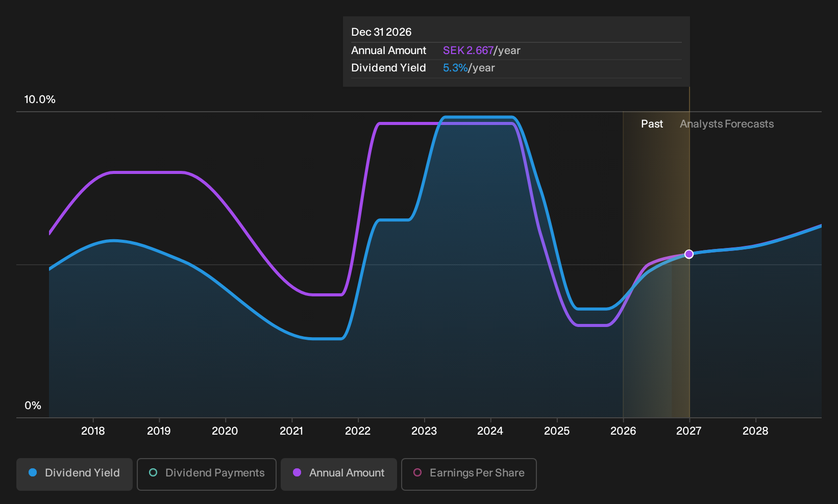Click the 0% y-axis label
This screenshot has width=838, height=504.
tap(33, 406)
